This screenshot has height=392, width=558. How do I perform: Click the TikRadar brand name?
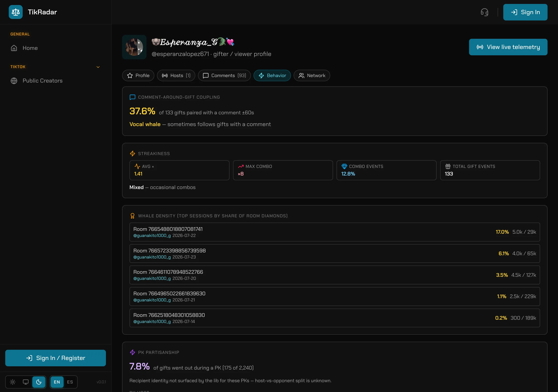(x=42, y=12)
